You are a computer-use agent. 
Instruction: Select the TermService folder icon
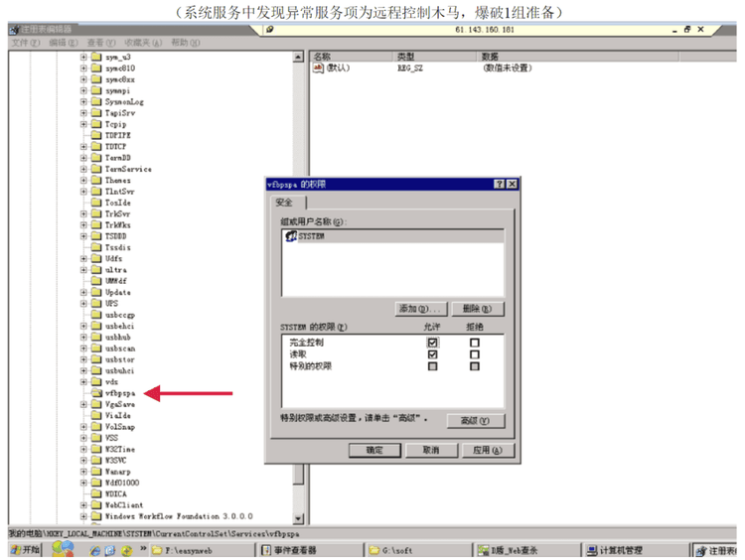tap(96, 169)
